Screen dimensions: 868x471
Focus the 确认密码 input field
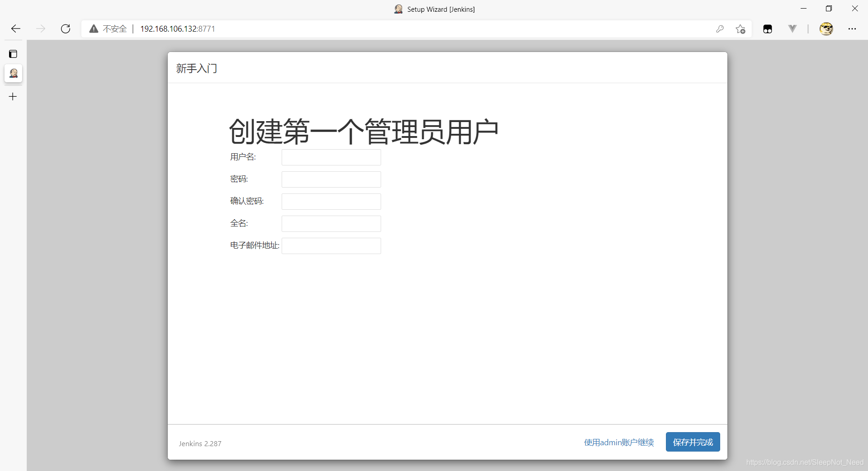click(x=331, y=202)
